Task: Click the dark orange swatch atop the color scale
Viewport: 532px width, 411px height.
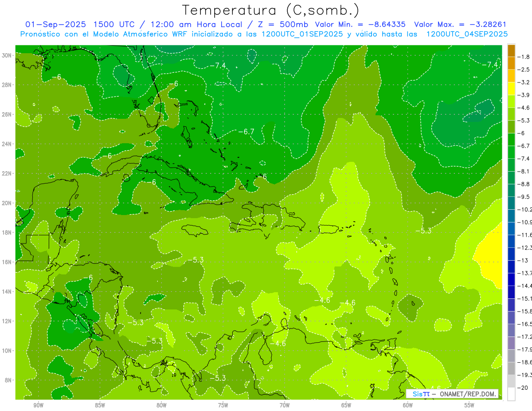Action: coord(511,51)
